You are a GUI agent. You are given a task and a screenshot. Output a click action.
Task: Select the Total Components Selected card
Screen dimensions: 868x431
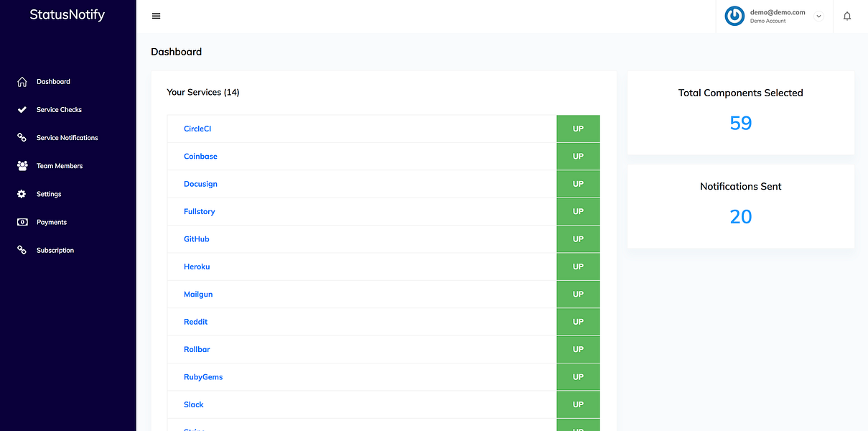[x=740, y=112]
